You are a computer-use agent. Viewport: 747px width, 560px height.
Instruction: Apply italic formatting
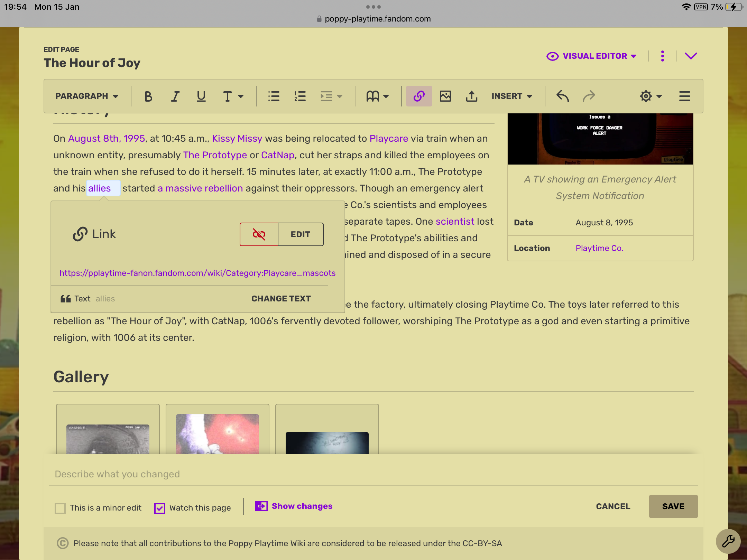(x=175, y=96)
